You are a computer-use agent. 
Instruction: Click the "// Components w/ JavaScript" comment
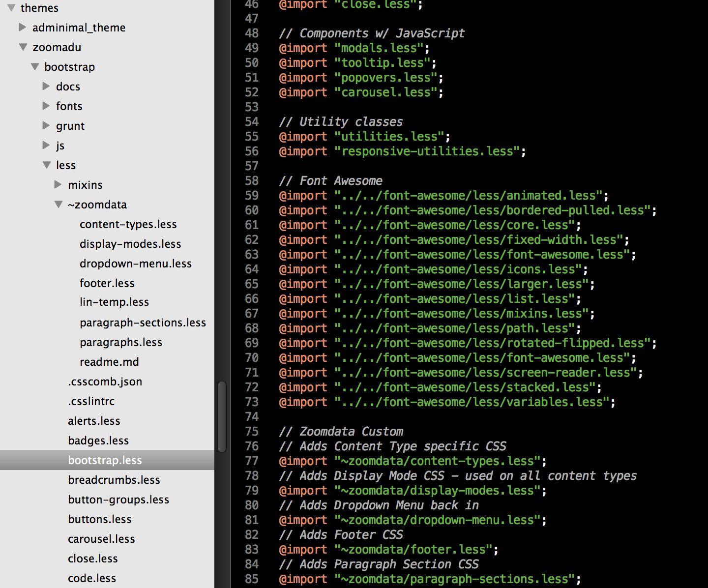click(372, 33)
